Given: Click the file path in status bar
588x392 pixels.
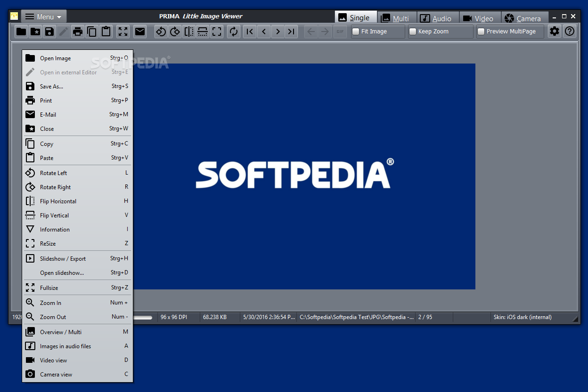Looking at the screenshot, I should [x=357, y=317].
